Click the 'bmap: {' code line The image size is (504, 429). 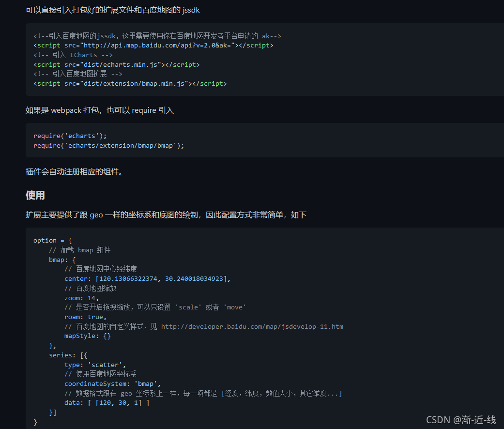(62, 260)
